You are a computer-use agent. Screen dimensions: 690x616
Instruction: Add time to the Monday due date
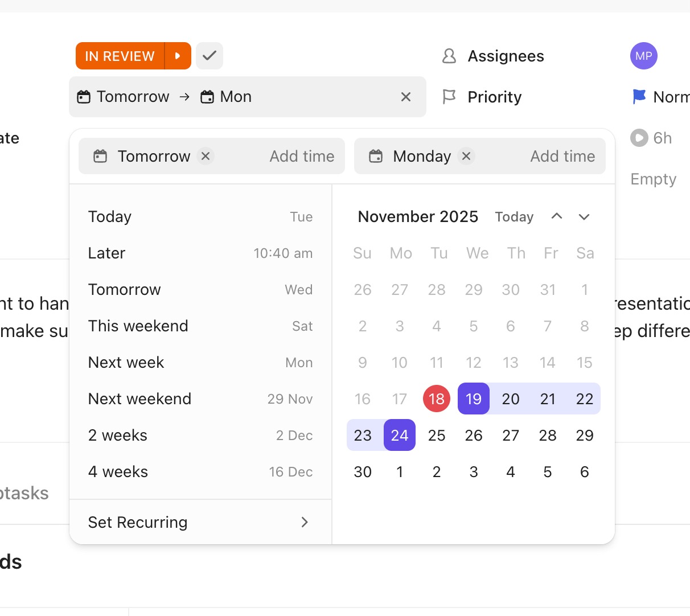[562, 156]
